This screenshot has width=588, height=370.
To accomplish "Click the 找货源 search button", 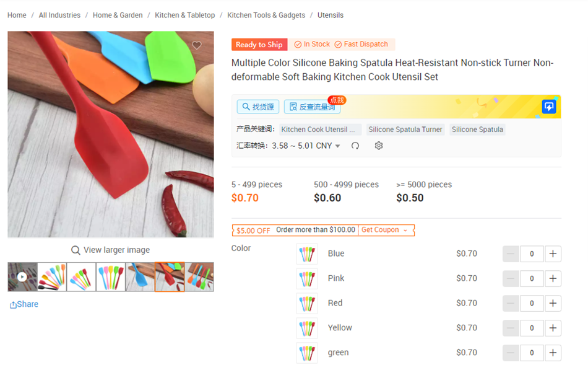I will [x=258, y=107].
